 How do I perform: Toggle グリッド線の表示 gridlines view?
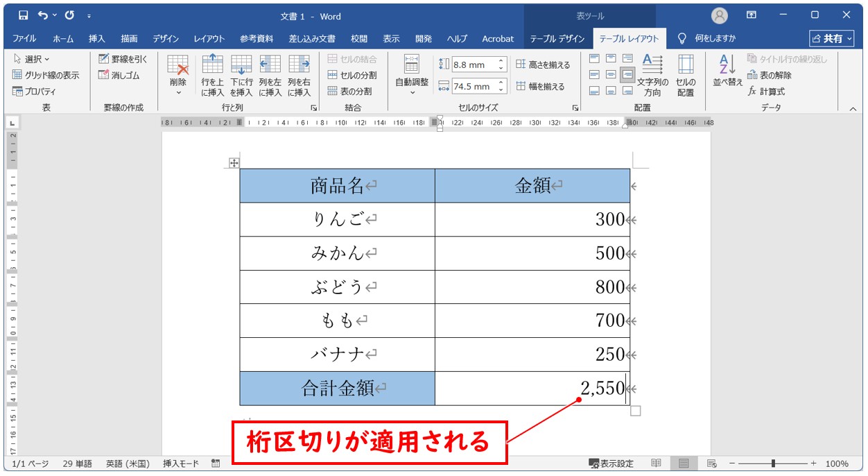(46, 75)
